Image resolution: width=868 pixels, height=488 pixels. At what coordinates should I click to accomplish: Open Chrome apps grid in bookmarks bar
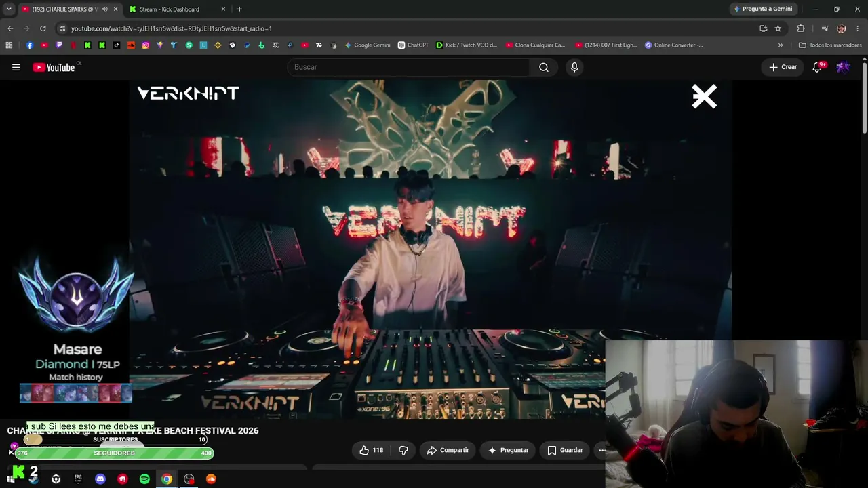9,45
